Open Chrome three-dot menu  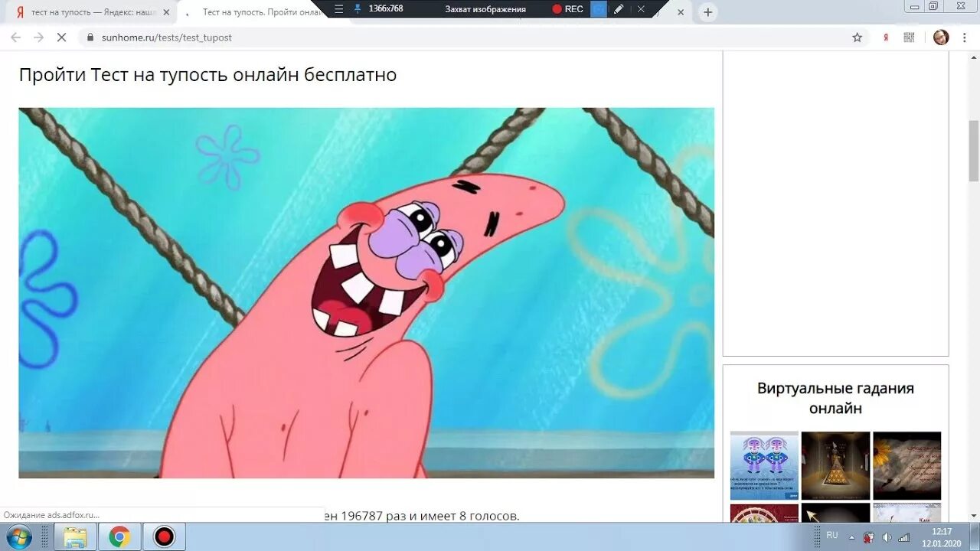click(x=965, y=37)
